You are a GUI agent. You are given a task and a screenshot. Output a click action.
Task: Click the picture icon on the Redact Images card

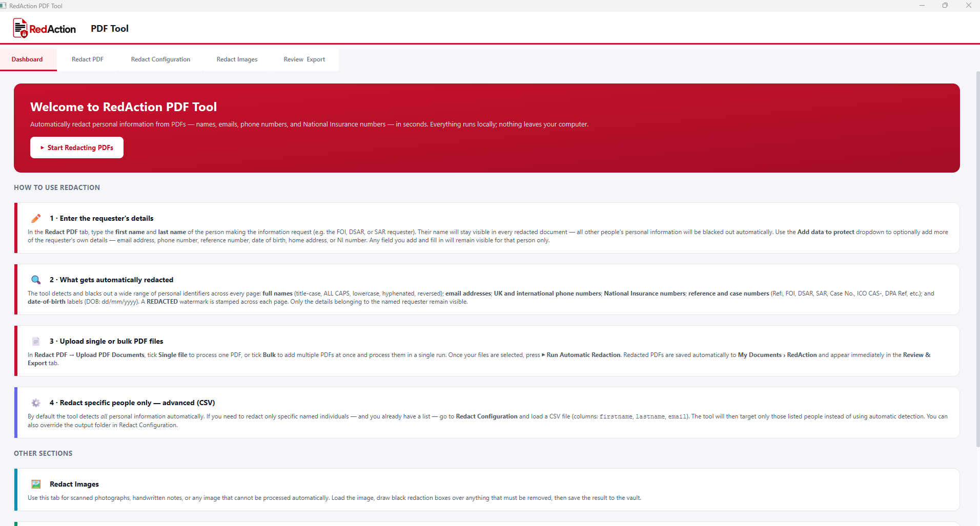coord(36,484)
